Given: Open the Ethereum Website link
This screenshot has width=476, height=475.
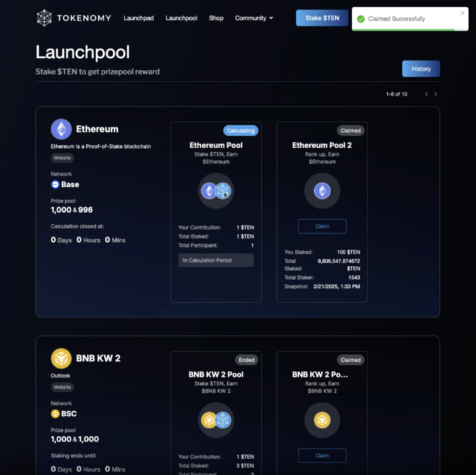Looking at the screenshot, I should (62, 158).
